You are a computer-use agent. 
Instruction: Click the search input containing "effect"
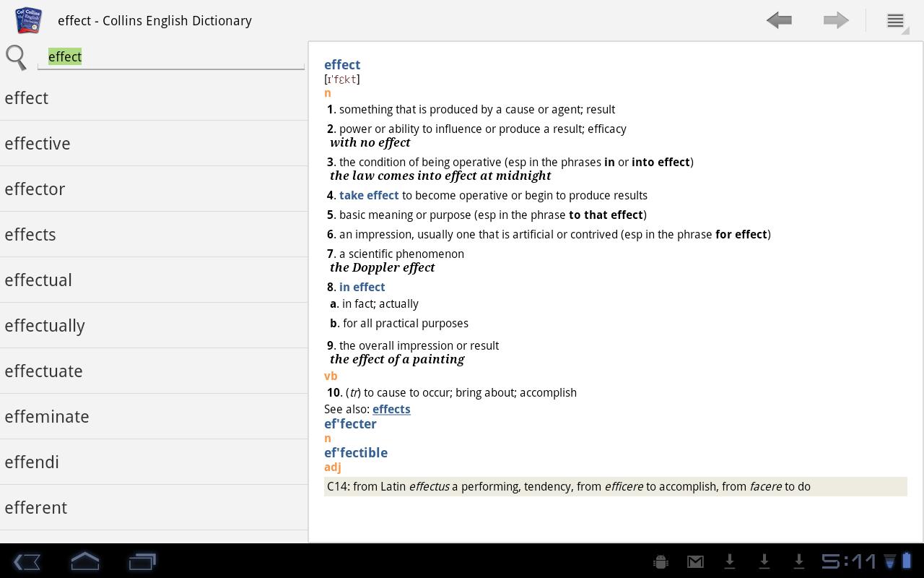tap(171, 56)
